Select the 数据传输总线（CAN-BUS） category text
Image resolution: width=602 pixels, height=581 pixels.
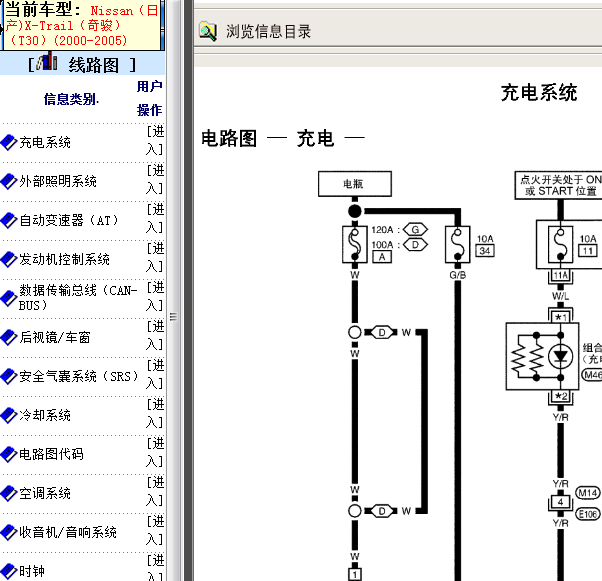(78, 298)
